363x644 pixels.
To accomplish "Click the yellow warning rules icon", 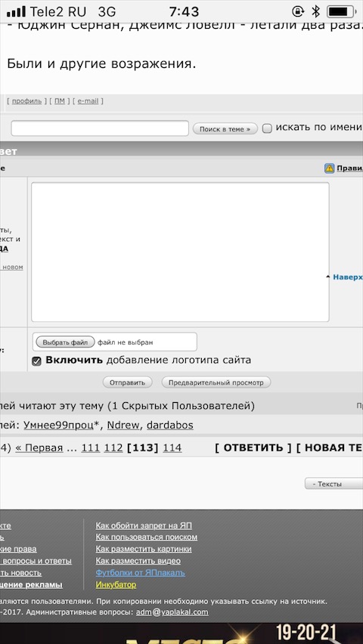I will pos(329,168).
